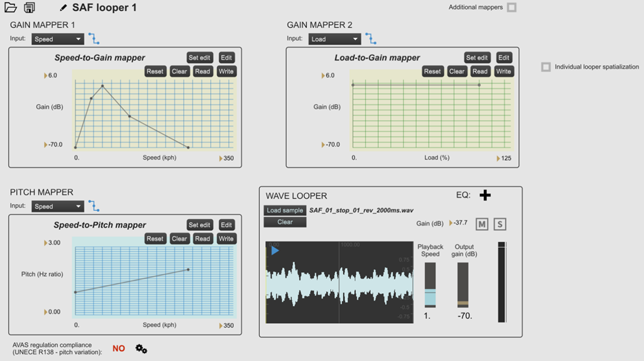Click the Output gain slider
The width and height of the screenshot is (644, 361).
tap(463, 285)
